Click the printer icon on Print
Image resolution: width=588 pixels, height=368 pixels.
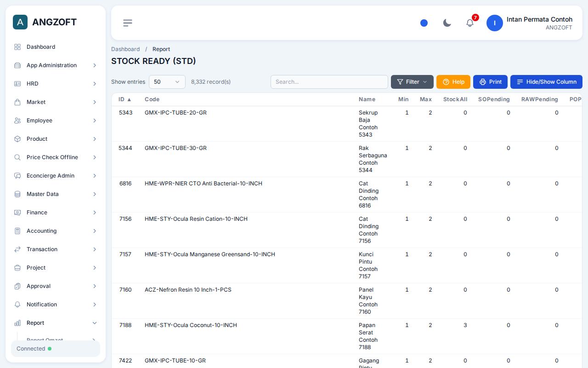point(483,82)
